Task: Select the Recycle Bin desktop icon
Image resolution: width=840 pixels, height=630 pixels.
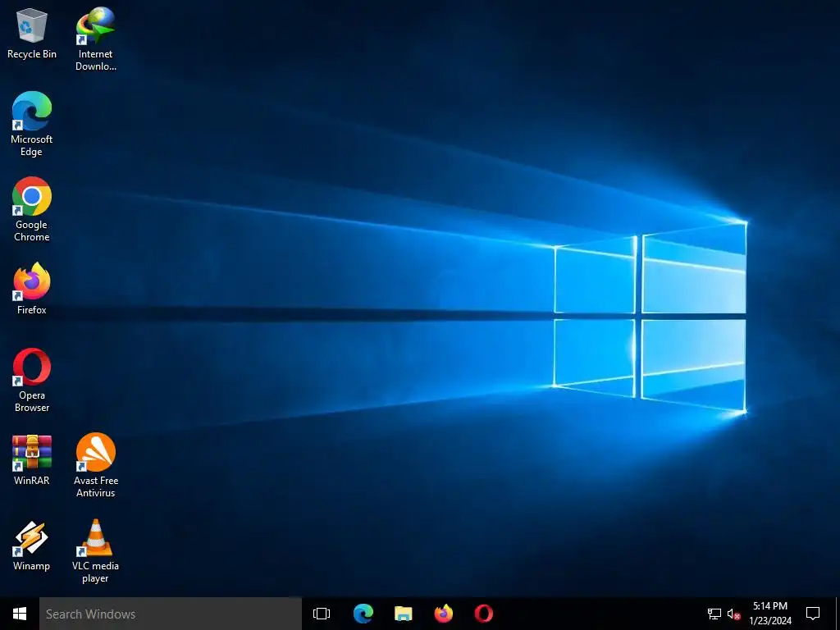Action: point(32,34)
